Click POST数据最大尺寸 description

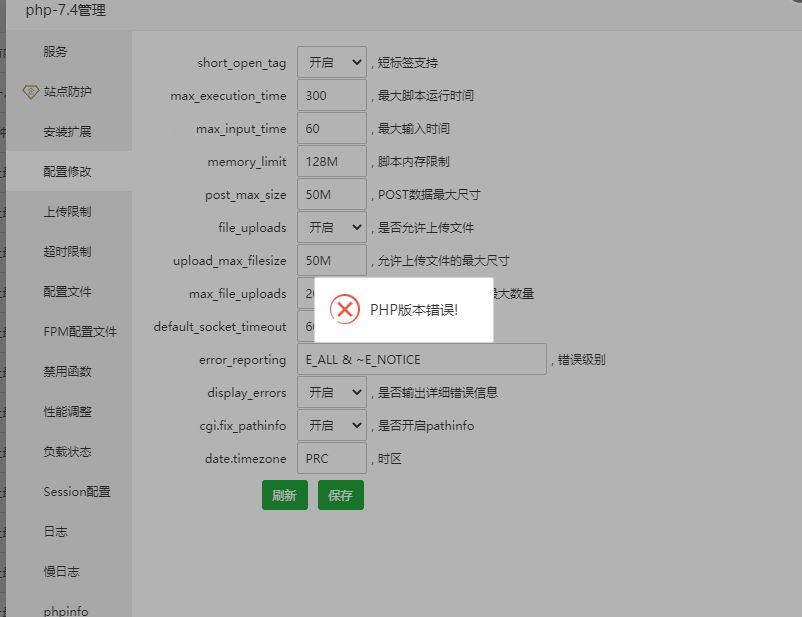pyautogui.click(x=429, y=195)
